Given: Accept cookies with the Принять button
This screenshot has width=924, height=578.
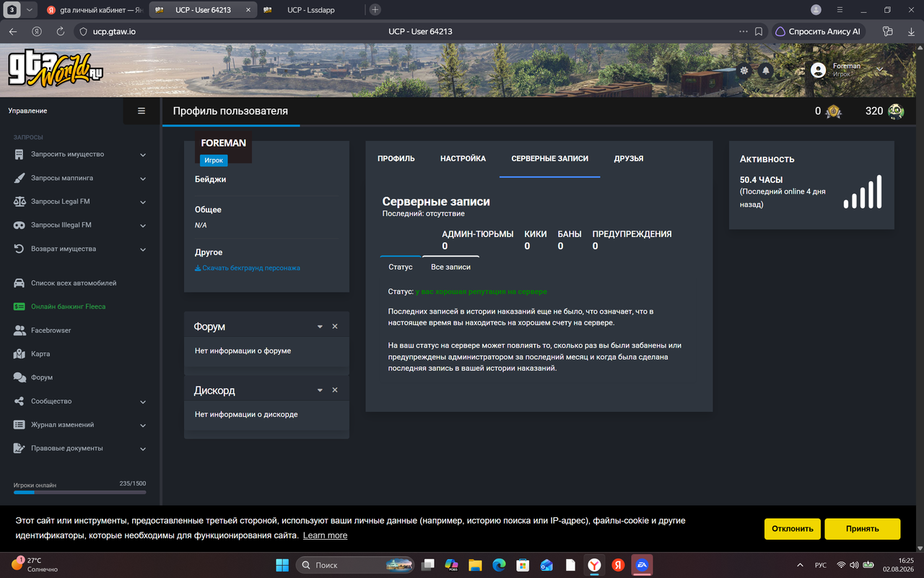Looking at the screenshot, I should [x=863, y=529].
